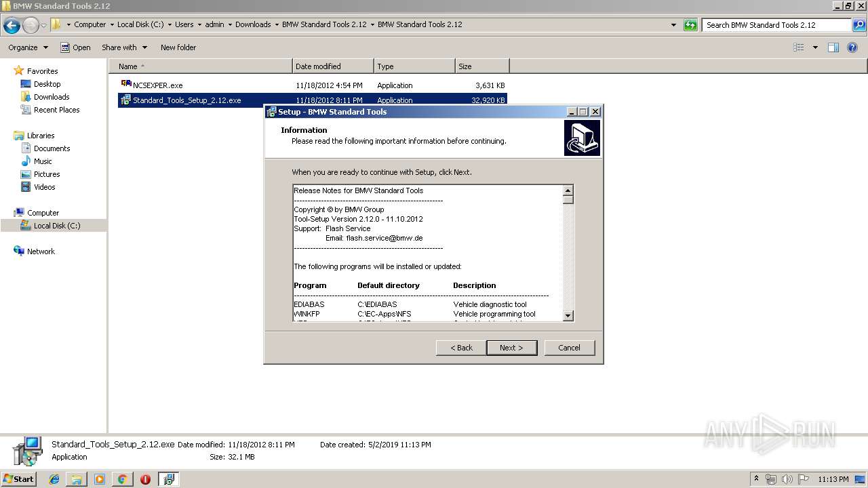Sort by Type column header
This screenshot has height=488, width=868.
pyautogui.click(x=414, y=66)
